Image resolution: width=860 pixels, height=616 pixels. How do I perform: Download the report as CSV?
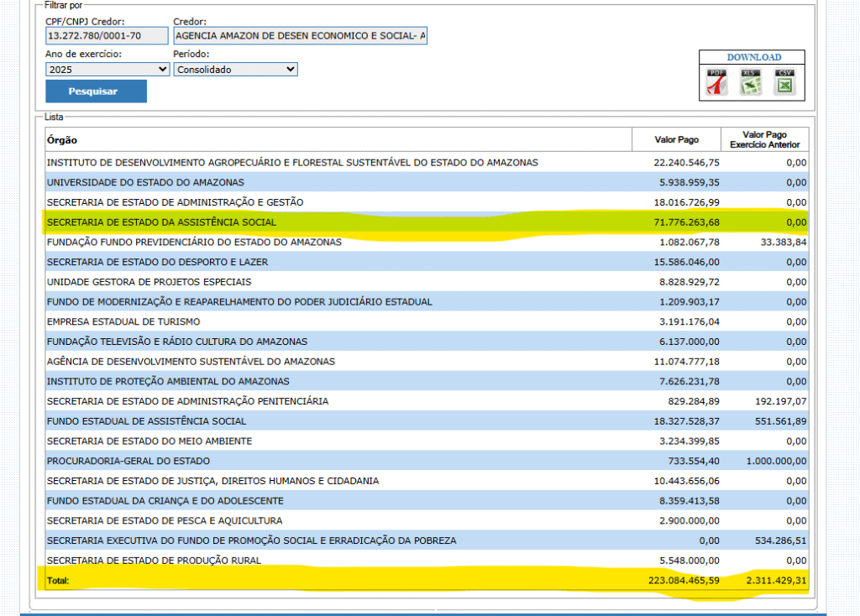(x=785, y=82)
